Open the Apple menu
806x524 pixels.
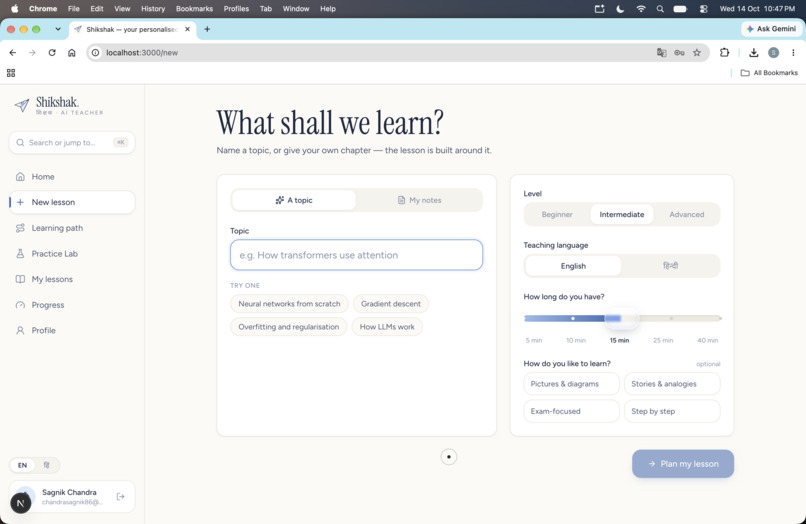[x=14, y=9]
